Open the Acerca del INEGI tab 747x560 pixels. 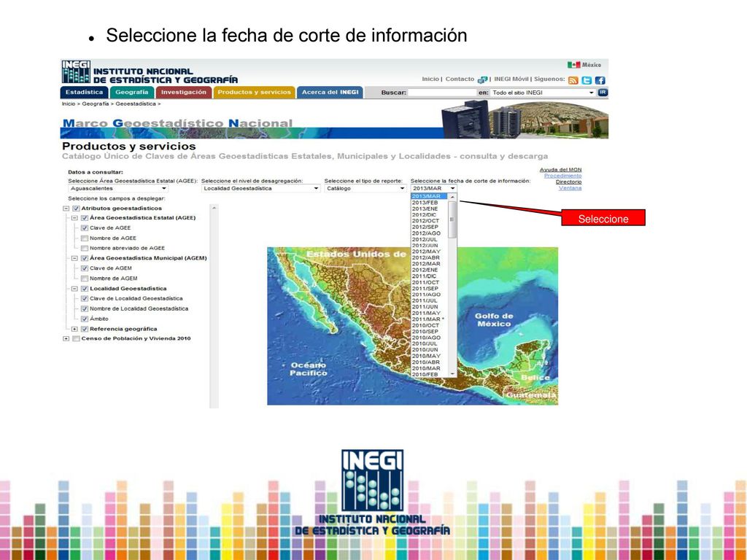point(330,93)
